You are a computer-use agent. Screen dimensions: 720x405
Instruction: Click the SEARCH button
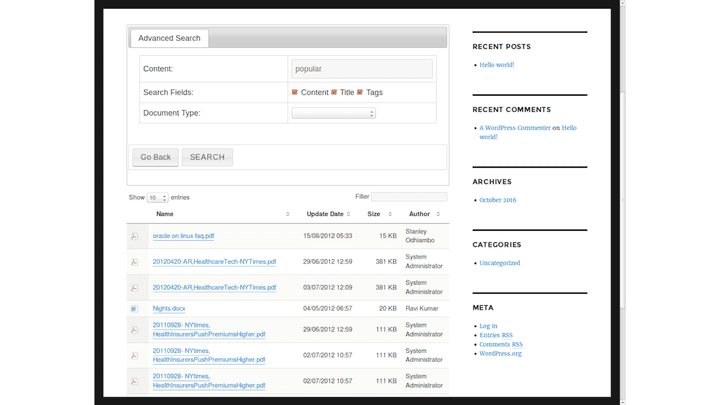click(x=207, y=157)
